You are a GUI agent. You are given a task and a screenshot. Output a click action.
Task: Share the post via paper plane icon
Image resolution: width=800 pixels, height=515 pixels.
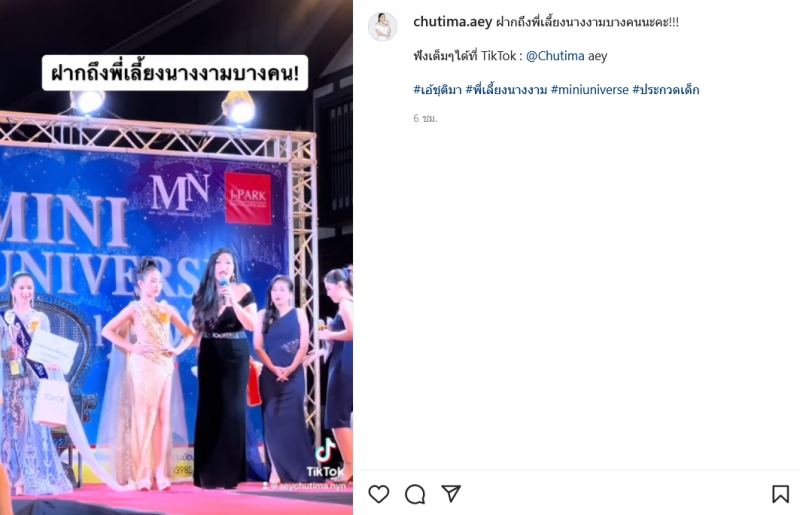coord(451,493)
